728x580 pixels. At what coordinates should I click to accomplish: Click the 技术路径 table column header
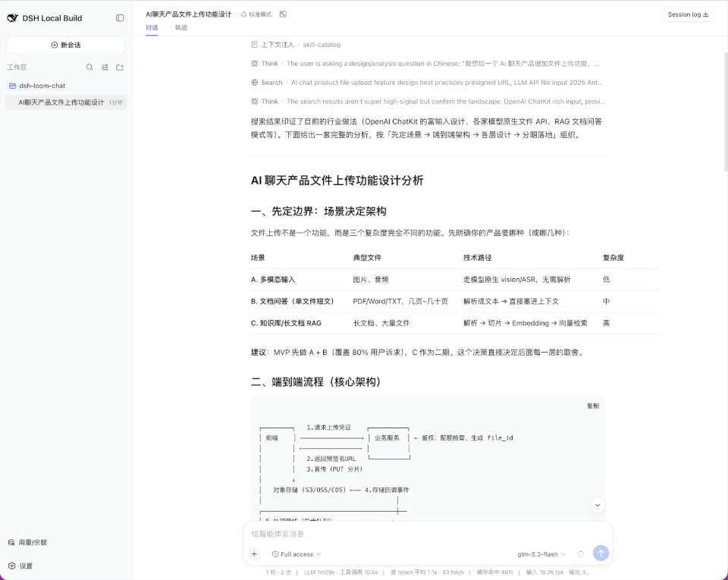point(477,258)
